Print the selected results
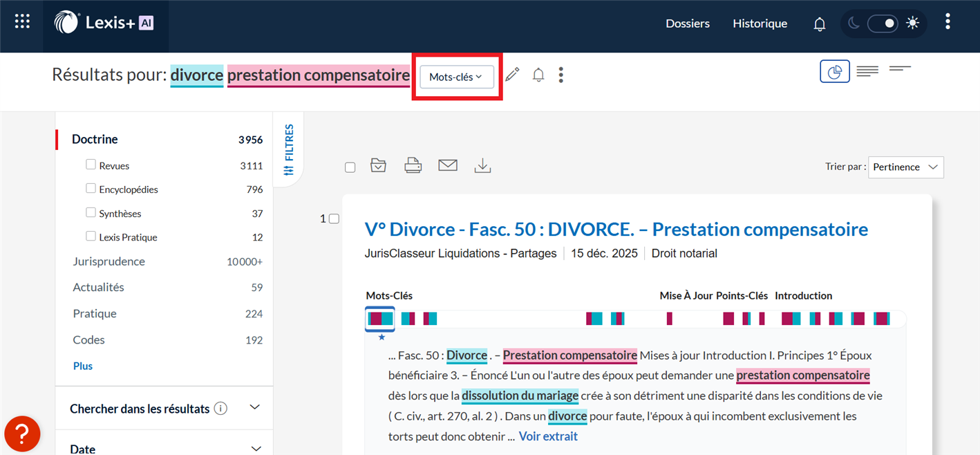 point(413,166)
